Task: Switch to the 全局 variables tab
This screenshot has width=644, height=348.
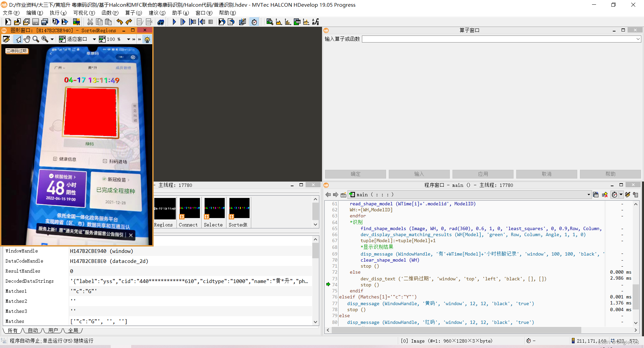Action: click(x=73, y=331)
